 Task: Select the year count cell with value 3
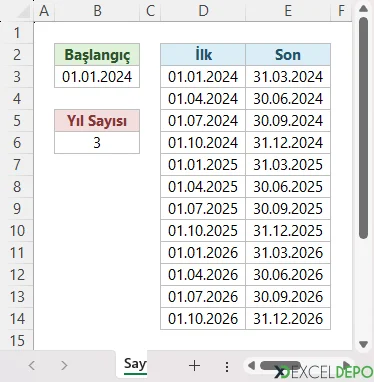pos(97,142)
